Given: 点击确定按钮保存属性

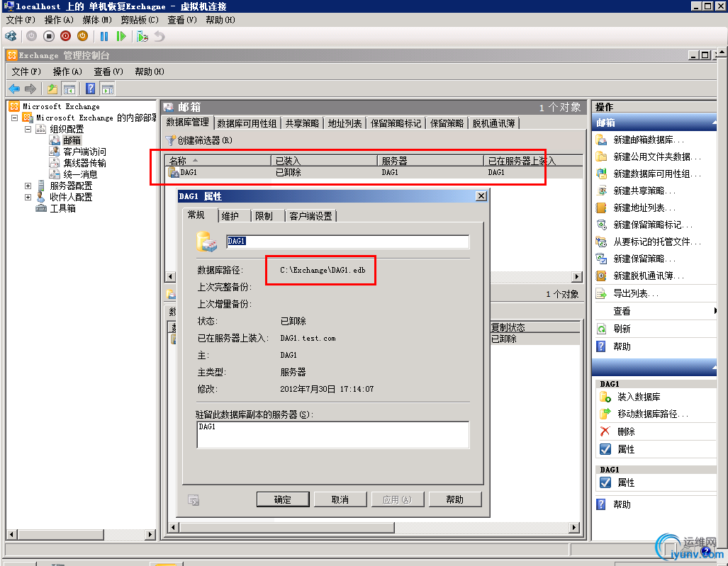Looking at the screenshot, I should 282,499.
